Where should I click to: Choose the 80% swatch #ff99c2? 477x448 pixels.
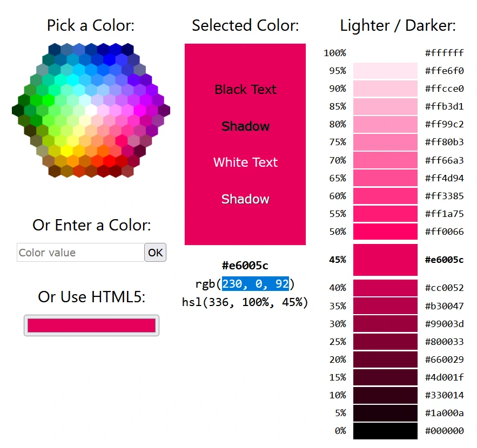[385, 124]
